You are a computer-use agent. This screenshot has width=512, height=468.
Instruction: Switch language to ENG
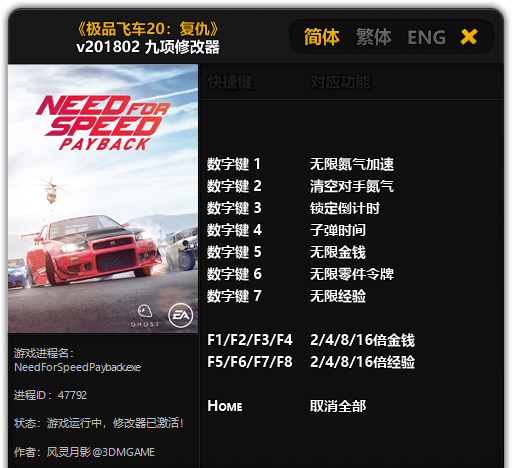[427, 37]
